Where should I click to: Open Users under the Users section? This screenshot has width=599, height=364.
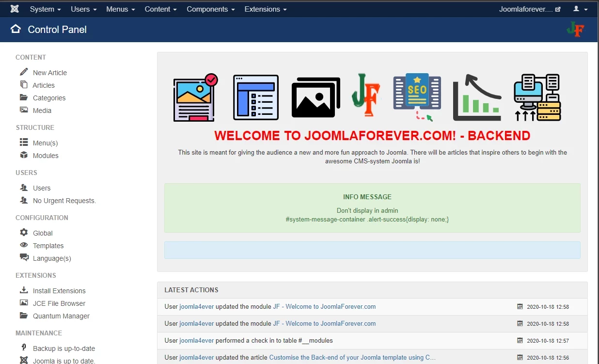(x=42, y=188)
